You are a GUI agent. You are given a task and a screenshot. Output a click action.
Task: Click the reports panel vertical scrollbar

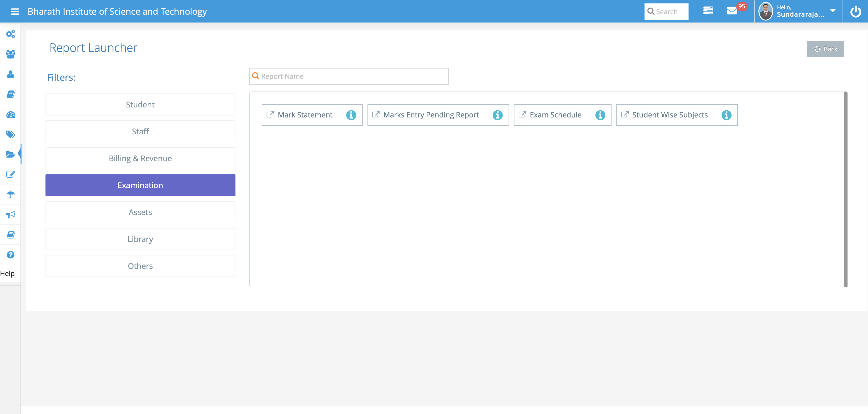click(846, 189)
